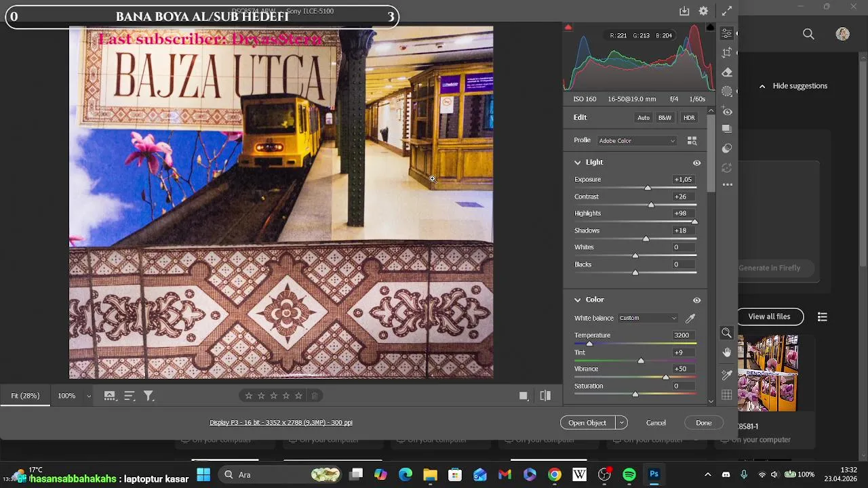Toggle HDR editing mode

click(689, 118)
